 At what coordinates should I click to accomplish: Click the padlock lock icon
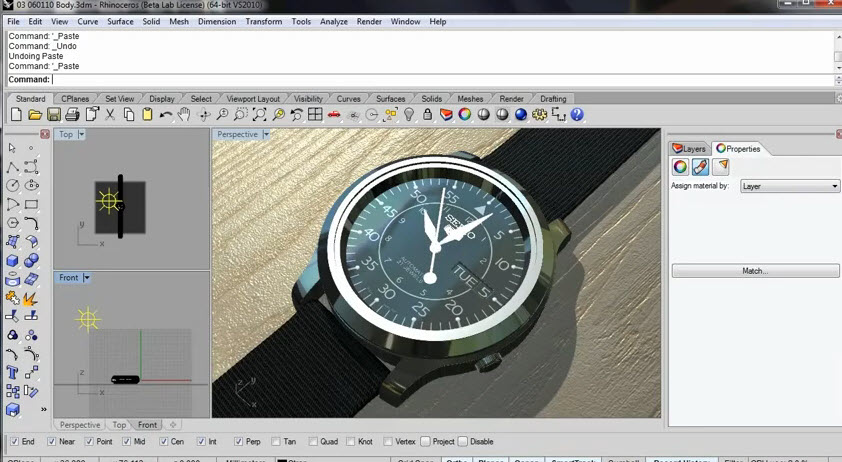click(427, 114)
